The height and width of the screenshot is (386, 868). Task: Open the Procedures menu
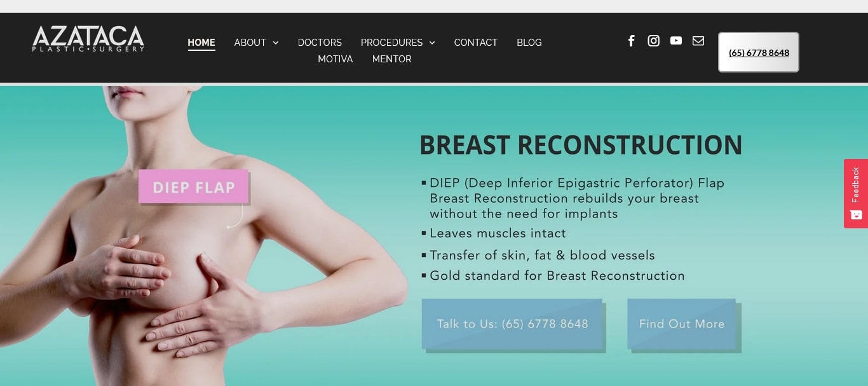[x=391, y=43]
